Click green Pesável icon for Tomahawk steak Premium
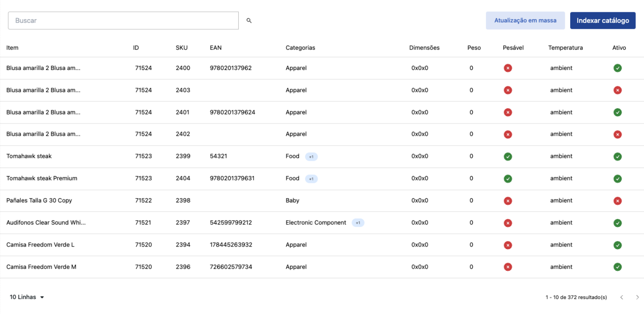 pos(507,179)
